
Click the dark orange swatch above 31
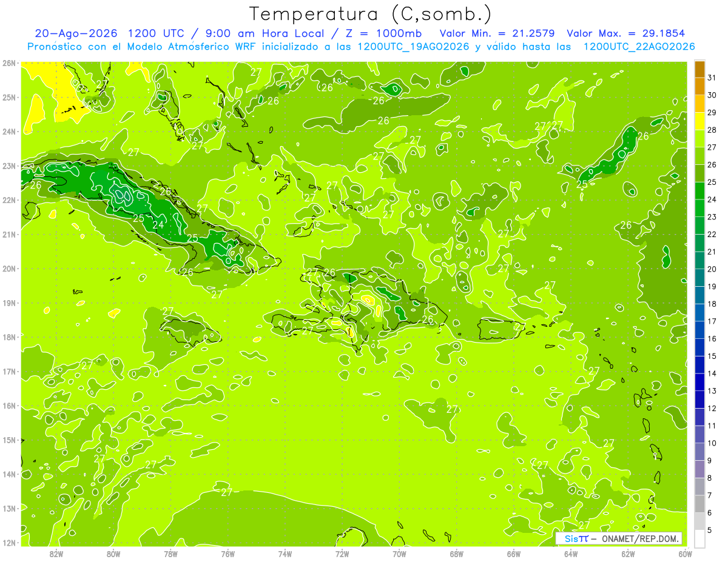click(700, 70)
